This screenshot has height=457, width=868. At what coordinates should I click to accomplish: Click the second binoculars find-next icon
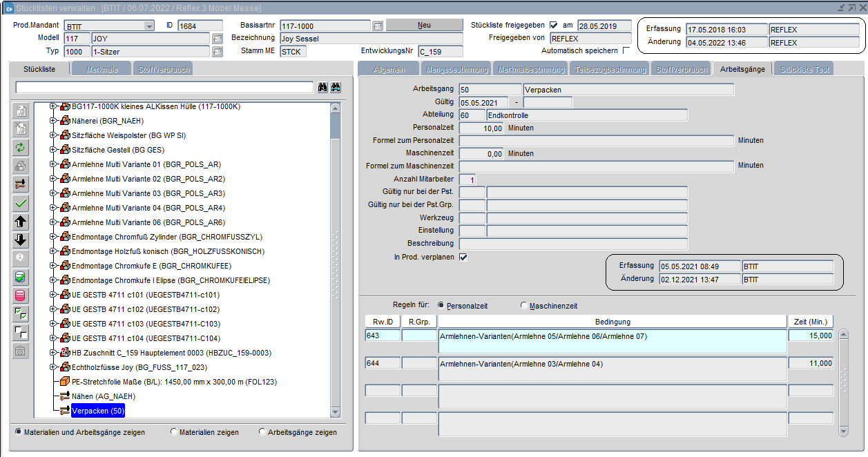(336, 88)
